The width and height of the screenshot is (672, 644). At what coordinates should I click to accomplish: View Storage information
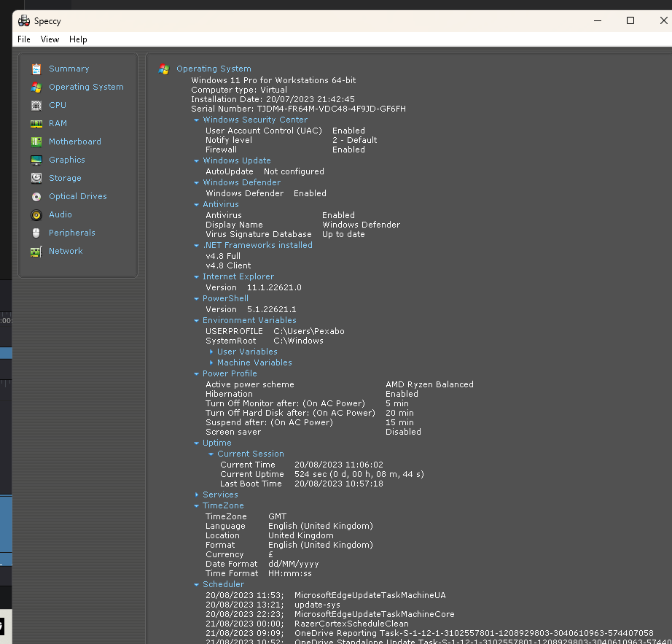point(65,178)
